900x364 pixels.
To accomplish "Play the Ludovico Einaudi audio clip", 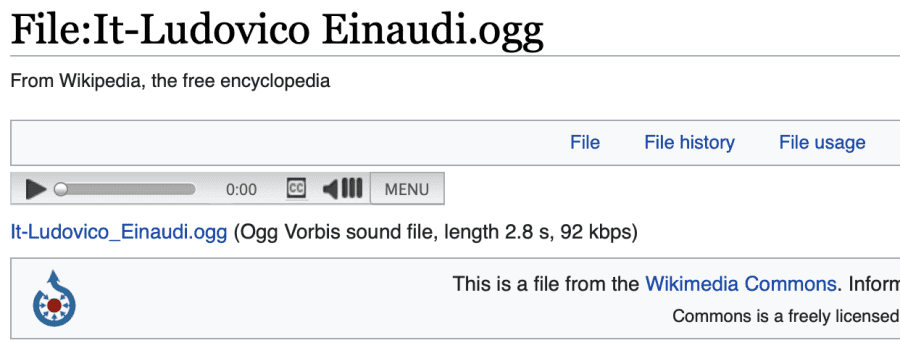I will tap(36, 189).
